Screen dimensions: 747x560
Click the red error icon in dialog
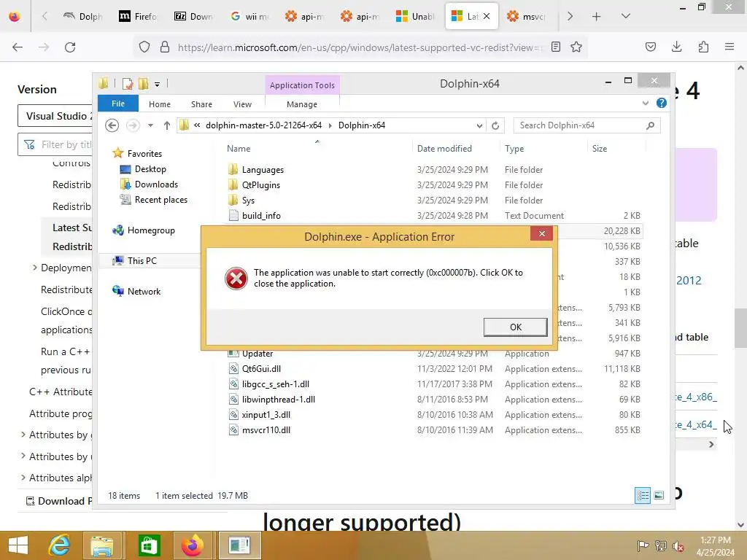coord(236,278)
